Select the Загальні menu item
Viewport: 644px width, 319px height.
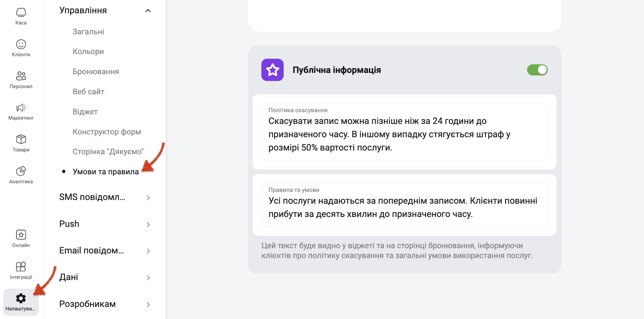pos(88,32)
